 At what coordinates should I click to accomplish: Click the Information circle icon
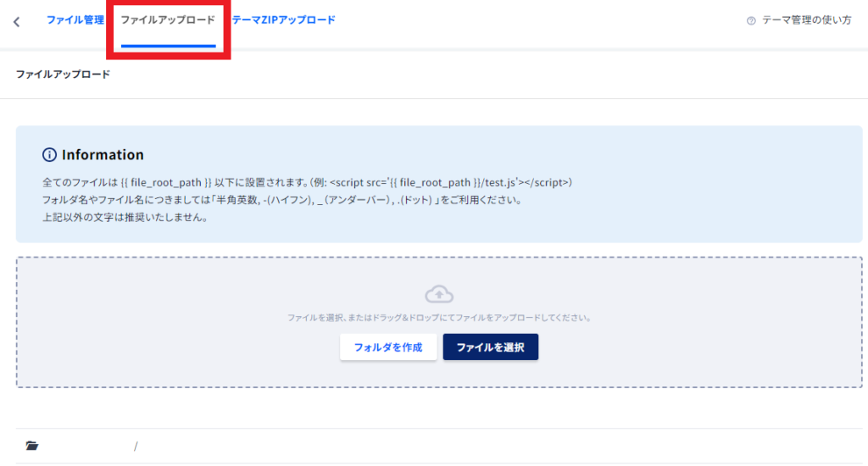[x=49, y=155]
